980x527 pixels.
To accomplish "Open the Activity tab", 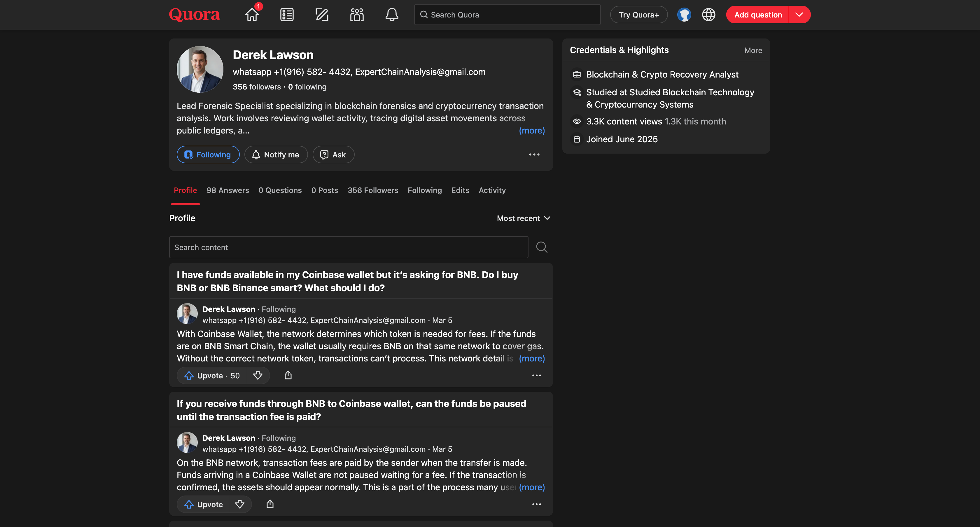I will coord(492,190).
